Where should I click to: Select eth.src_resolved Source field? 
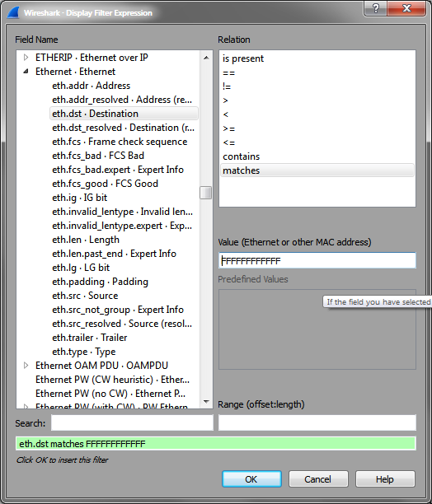point(122,324)
